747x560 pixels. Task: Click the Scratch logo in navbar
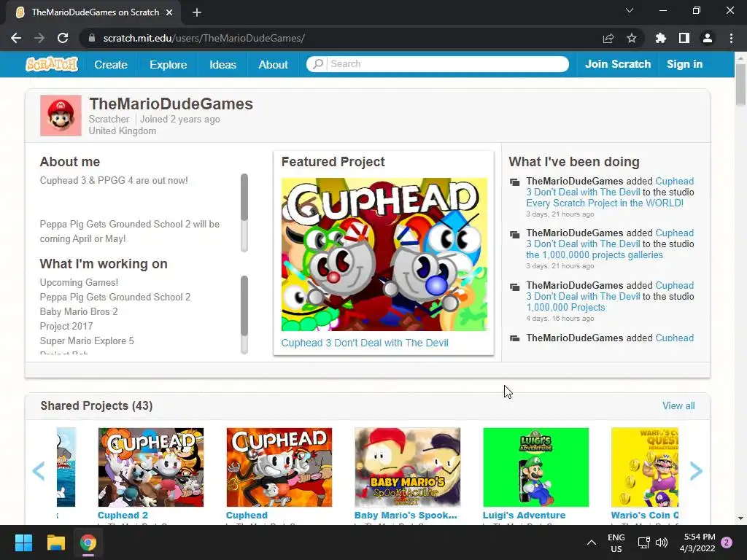click(x=52, y=64)
